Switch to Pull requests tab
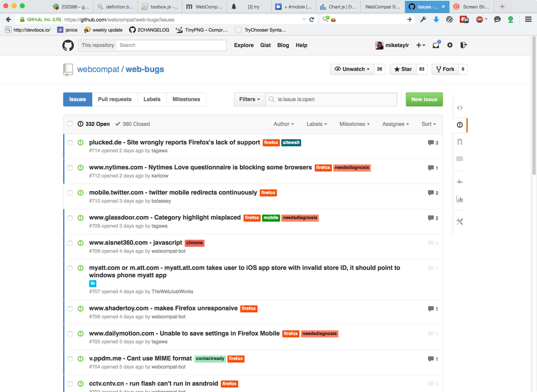Screen dimensions: 537x392 click(115, 99)
